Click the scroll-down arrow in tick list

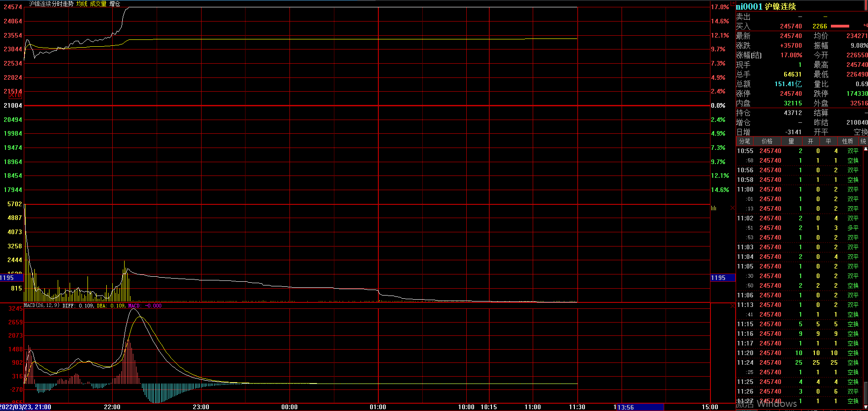[x=865, y=406]
